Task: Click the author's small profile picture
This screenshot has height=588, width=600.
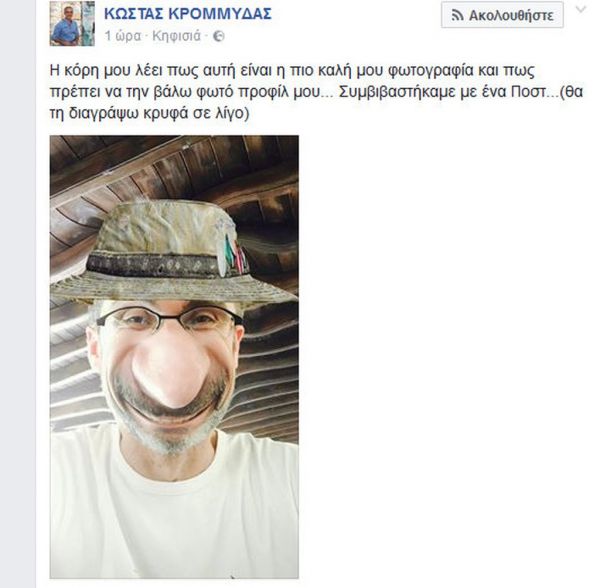Action: pyautogui.click(x=72, y=24)
